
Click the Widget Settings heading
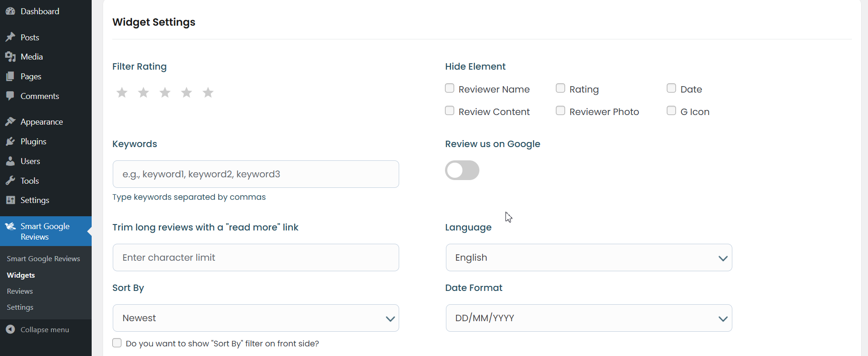(x=154, y=22)
